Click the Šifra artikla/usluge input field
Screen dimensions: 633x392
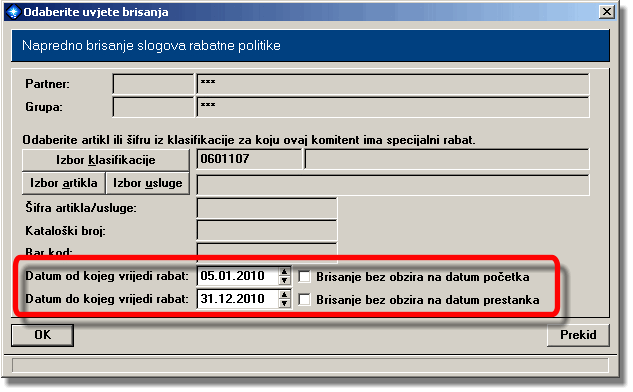[266, 208]
